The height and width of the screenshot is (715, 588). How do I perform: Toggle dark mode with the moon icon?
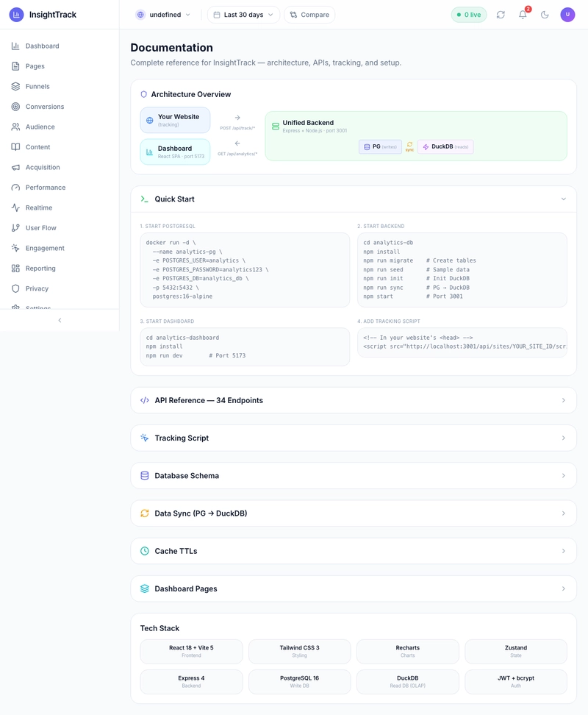click(x=545, y=15)
